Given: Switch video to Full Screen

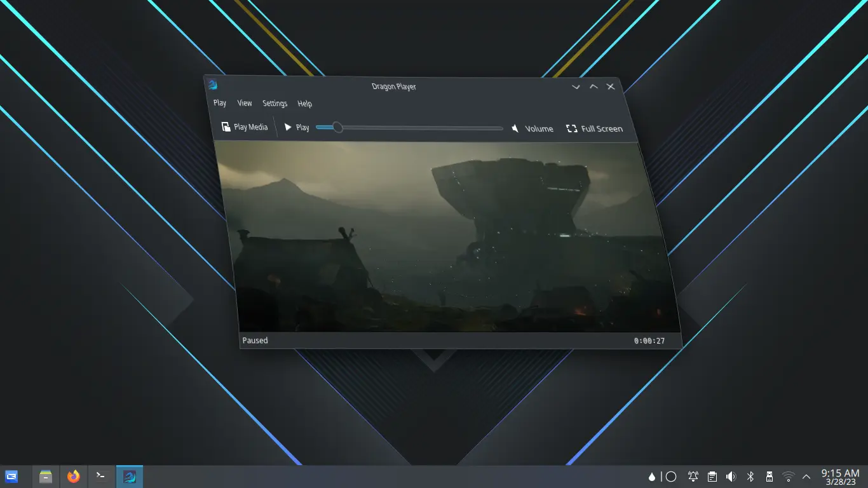Looking at the screenshot, I should (594, 128).
